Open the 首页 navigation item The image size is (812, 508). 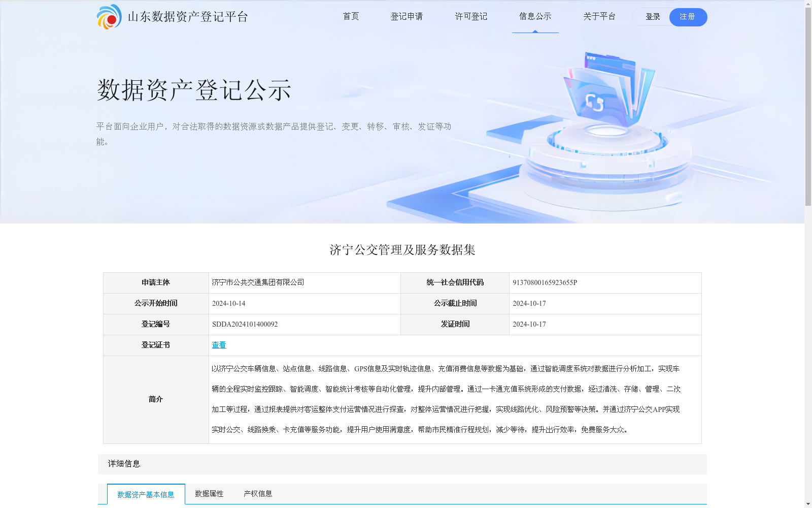coord(351,17)
